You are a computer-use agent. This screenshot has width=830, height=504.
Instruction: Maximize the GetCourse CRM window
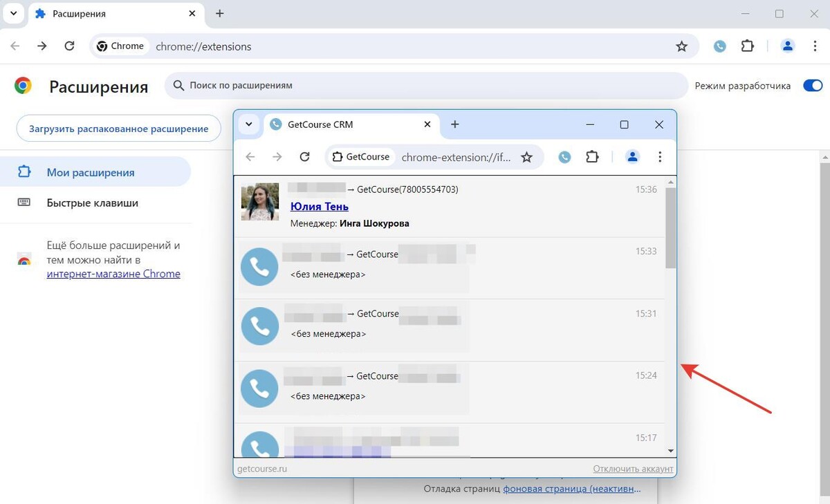pos(624,124)
